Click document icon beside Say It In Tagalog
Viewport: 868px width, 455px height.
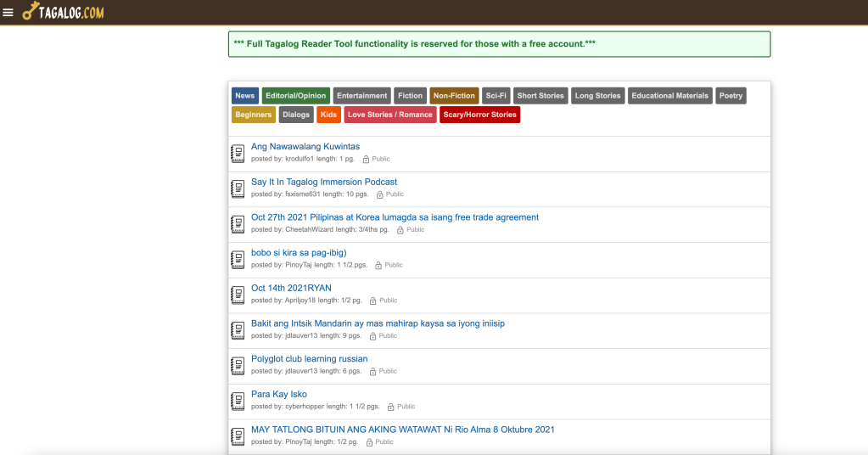(238, 188)
